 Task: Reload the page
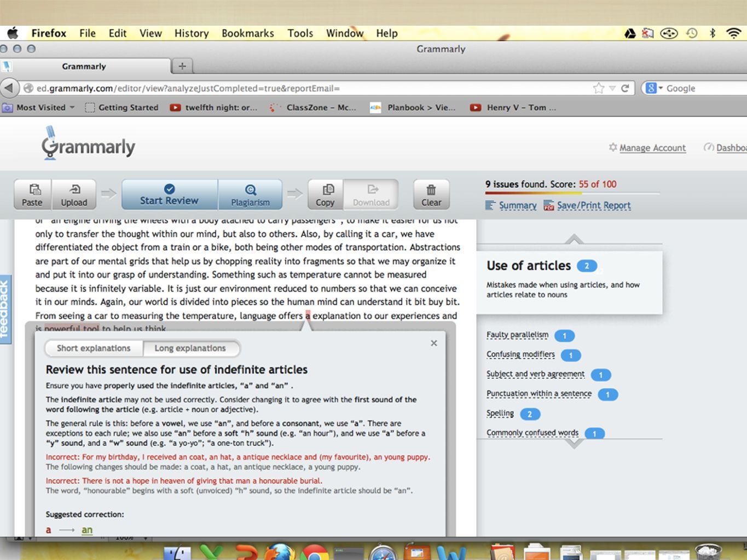point(625,88)
